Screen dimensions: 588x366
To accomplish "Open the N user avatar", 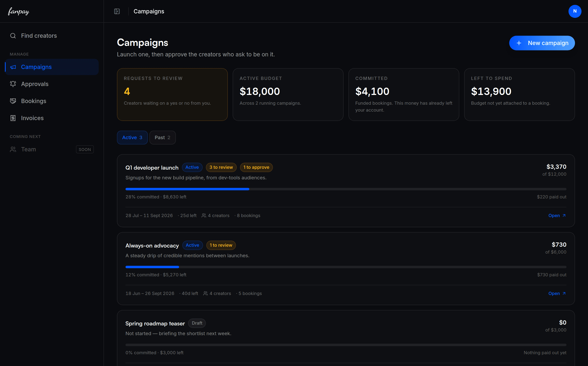I will coord(575,11).
